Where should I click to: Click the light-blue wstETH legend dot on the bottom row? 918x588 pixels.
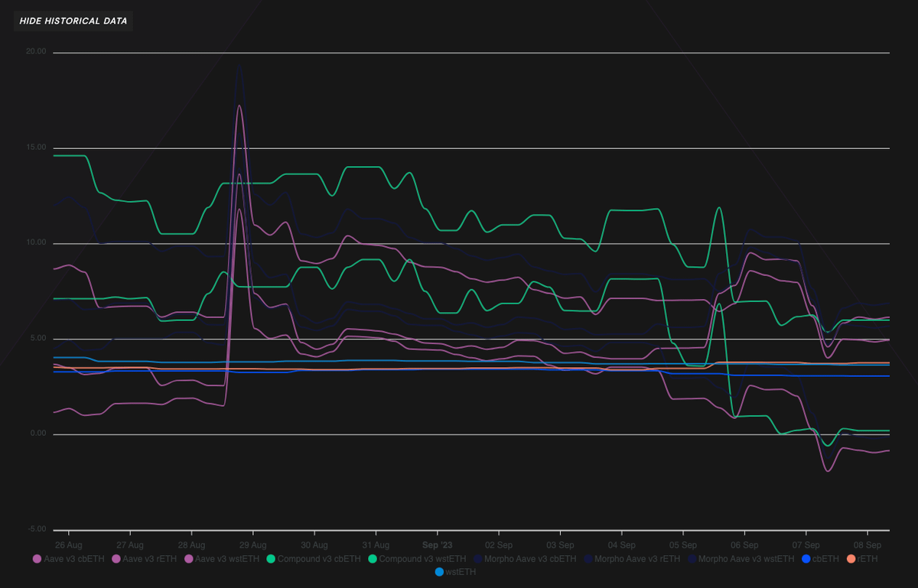439,571
